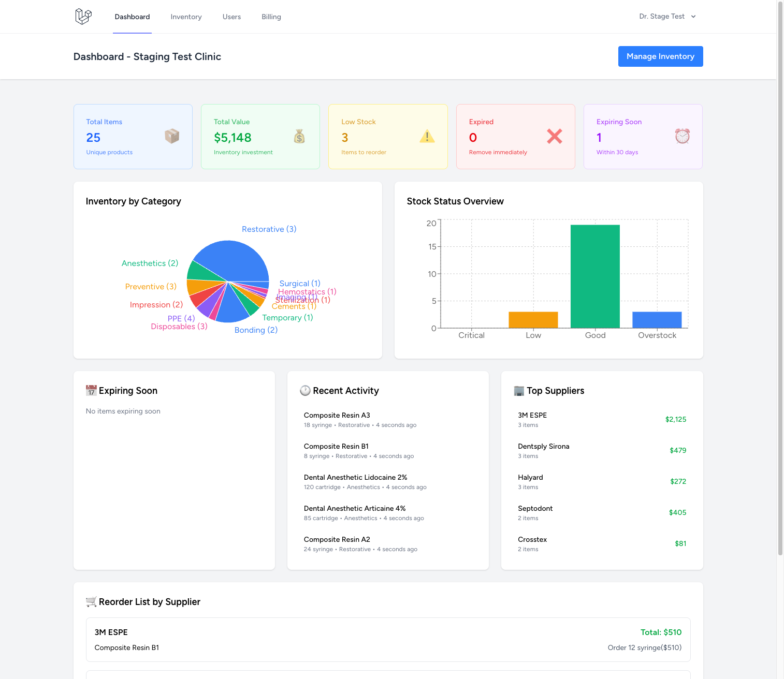This screenshot has width=784, height=679.
Task: Click the green Good bar in stock chart
Action: (x=595, y=276)
